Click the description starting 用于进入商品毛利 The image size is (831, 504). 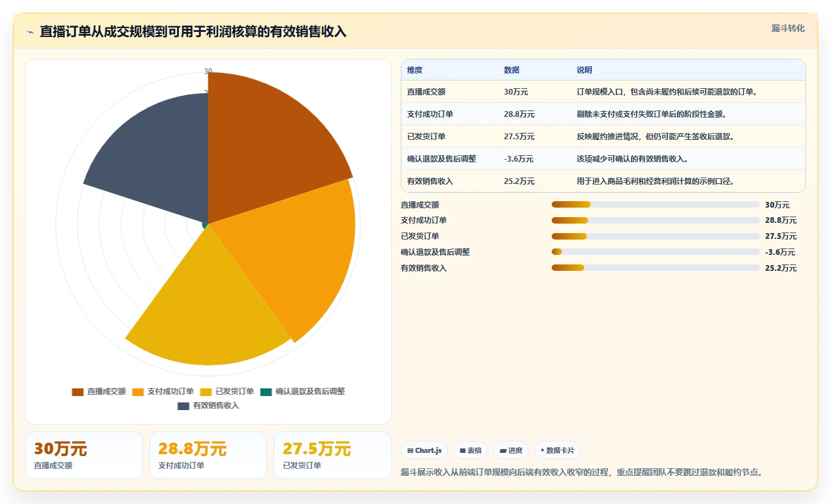655,181
